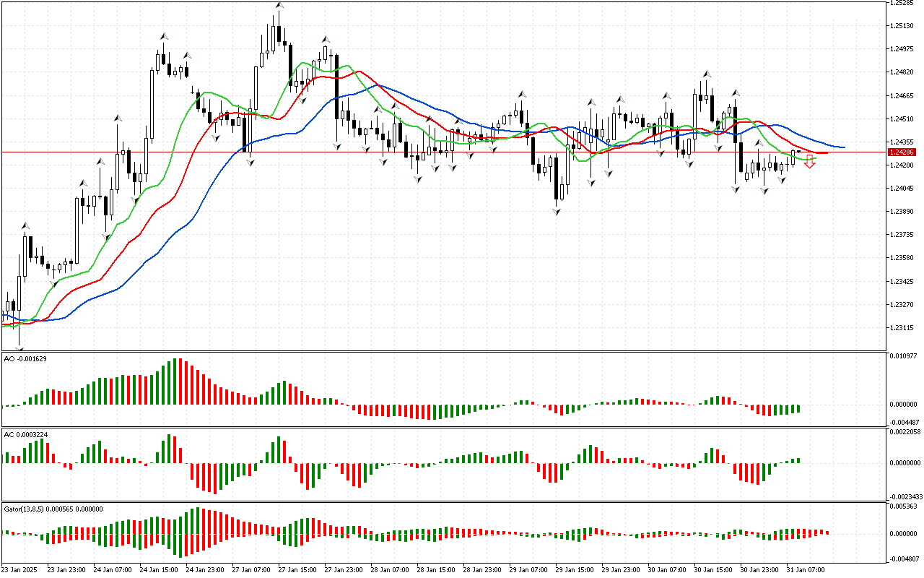This screenshot has width=924, height=578.
Task: Click price level 1.23890 on the scale
Action: point(903,212)
